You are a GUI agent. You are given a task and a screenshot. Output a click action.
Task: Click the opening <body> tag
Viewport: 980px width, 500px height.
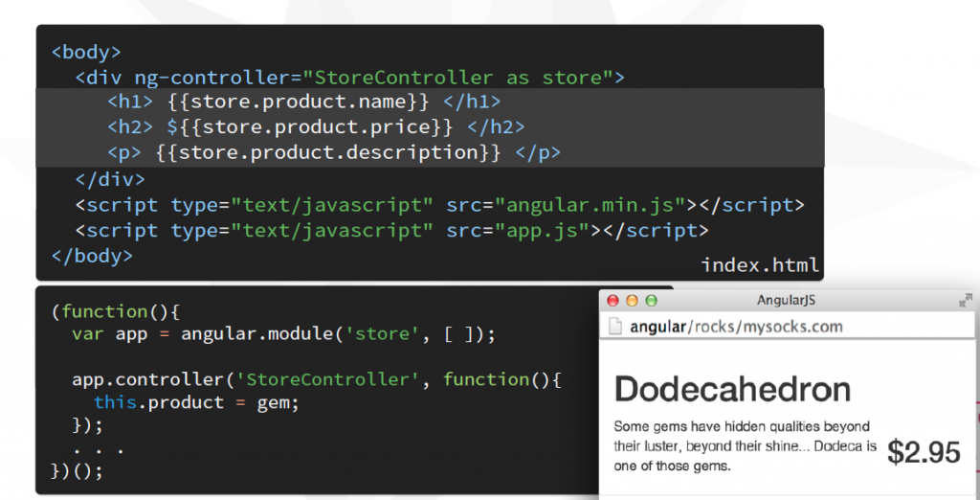[x=86, y=52]
